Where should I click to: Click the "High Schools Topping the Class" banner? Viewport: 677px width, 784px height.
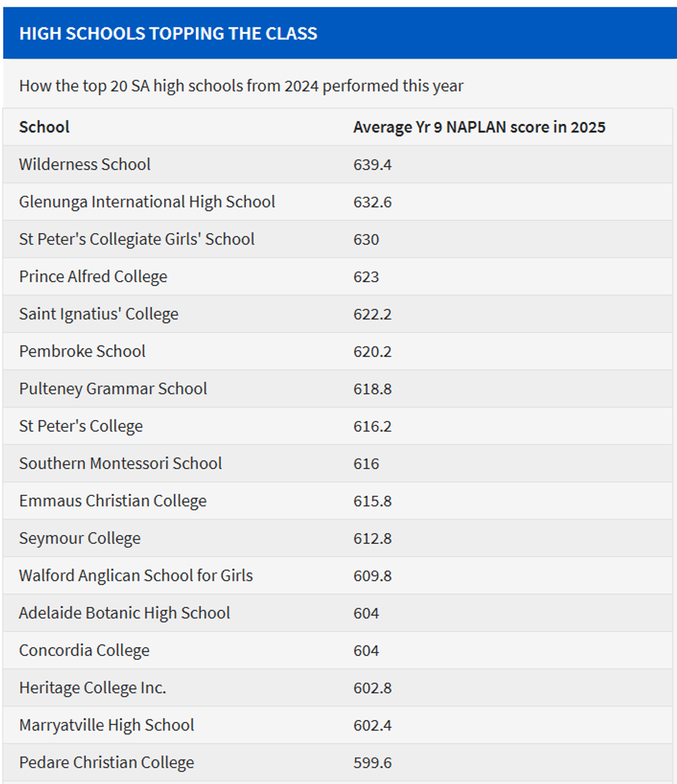(169, 34)
